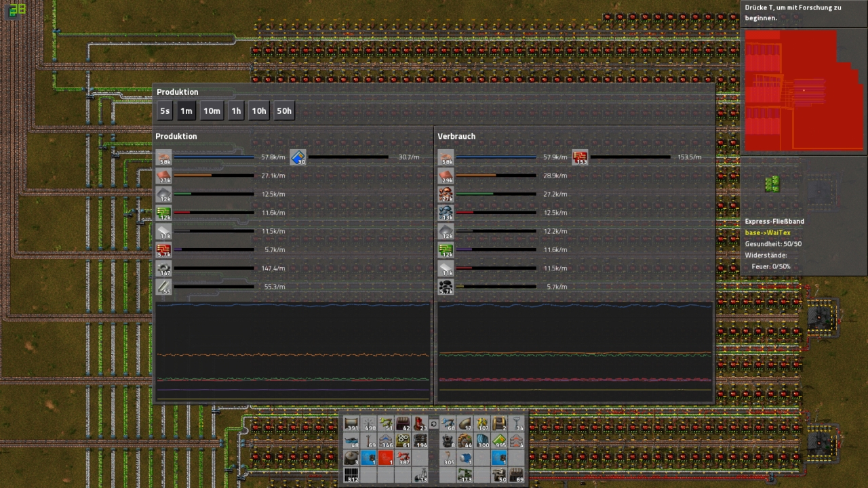This screenshot has width=868, height=488.
Task: Select medium electric pole slot with 69
Action: (x=368, y=440)
